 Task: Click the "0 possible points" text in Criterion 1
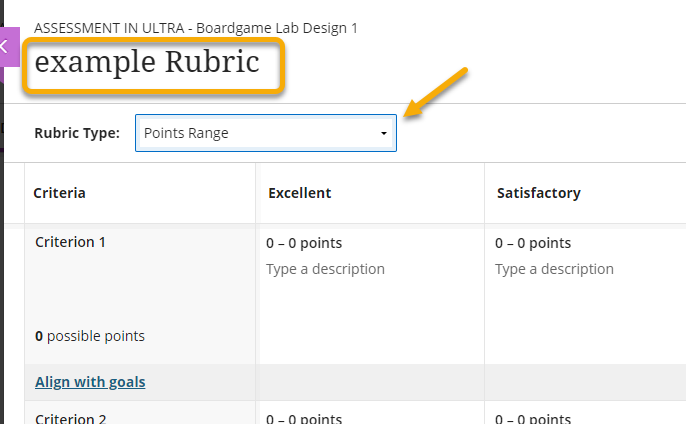(90, 336)
